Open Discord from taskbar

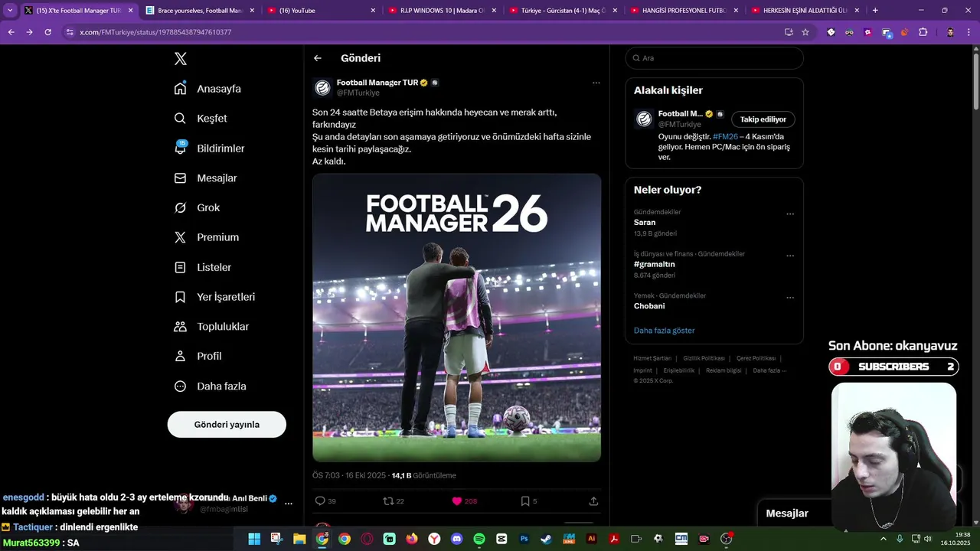[x=456, y=539]
